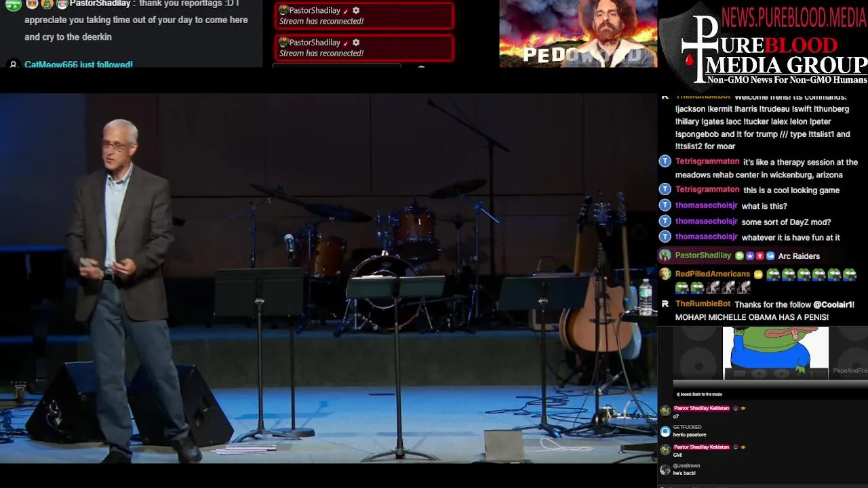Click 'Non-GMO News For Non-GMO Humans' tagline
868x488 pixels.
click(787, 80)
